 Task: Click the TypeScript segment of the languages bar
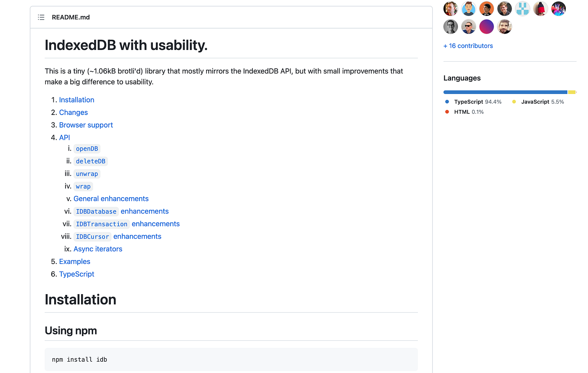click(504, 92)
